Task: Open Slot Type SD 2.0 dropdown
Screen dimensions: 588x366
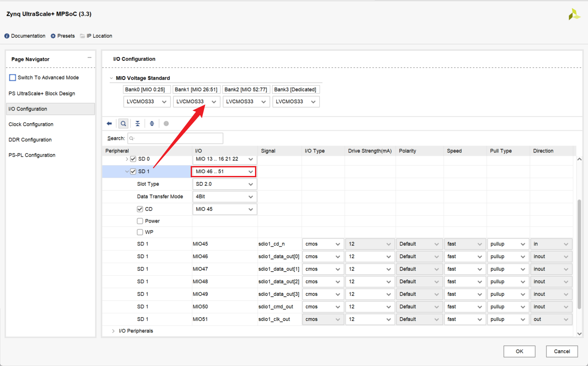Action: (225, 184)
